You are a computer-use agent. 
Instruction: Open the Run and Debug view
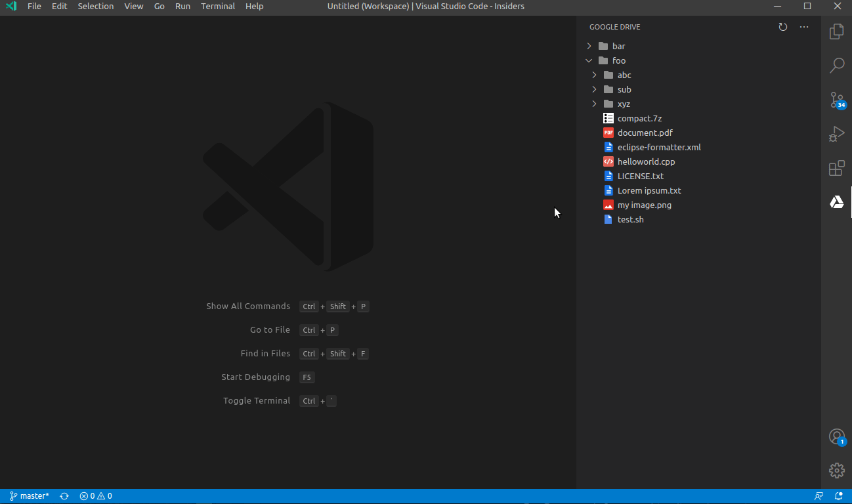click(836, 134)
